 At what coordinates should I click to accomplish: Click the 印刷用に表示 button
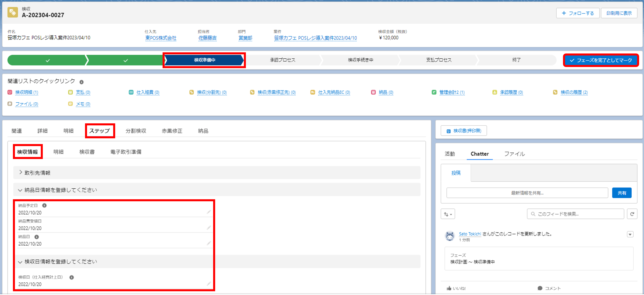click(619, 13)
